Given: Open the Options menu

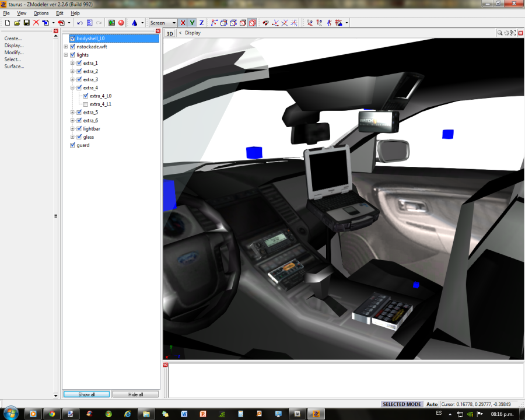Looking at the screenshot, I should 41,13.
